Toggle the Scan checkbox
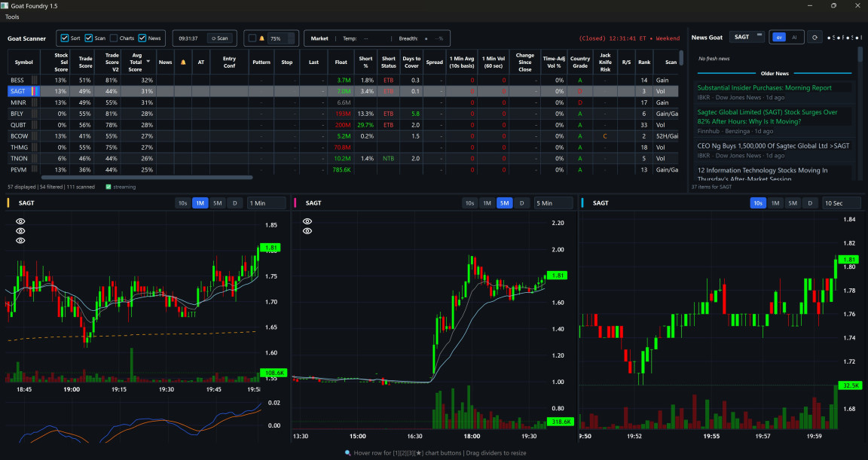 point(89,38)
